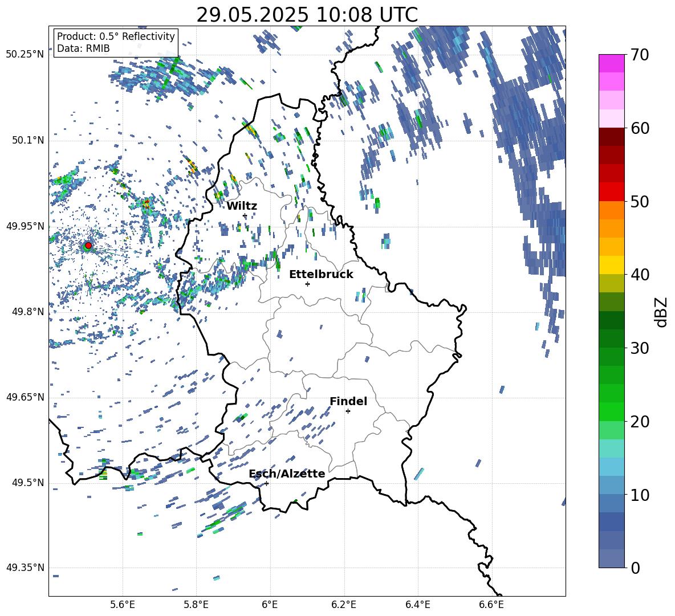Click the colorbar tick label 60

click(639, 128)
